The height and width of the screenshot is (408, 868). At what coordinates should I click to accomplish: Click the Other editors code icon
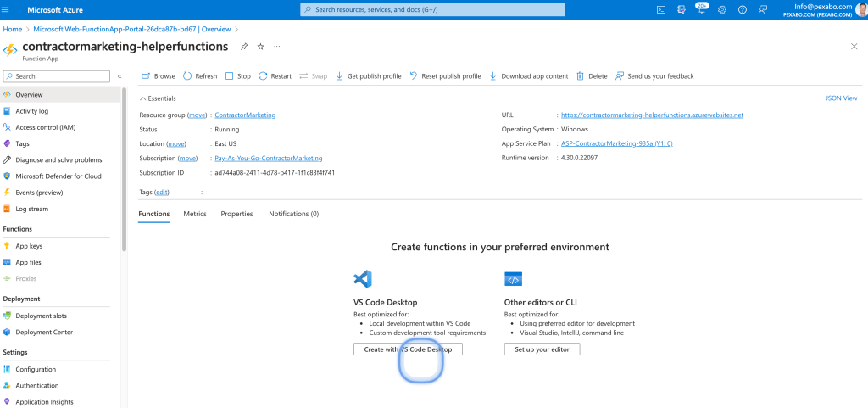(x=513, y=278)
